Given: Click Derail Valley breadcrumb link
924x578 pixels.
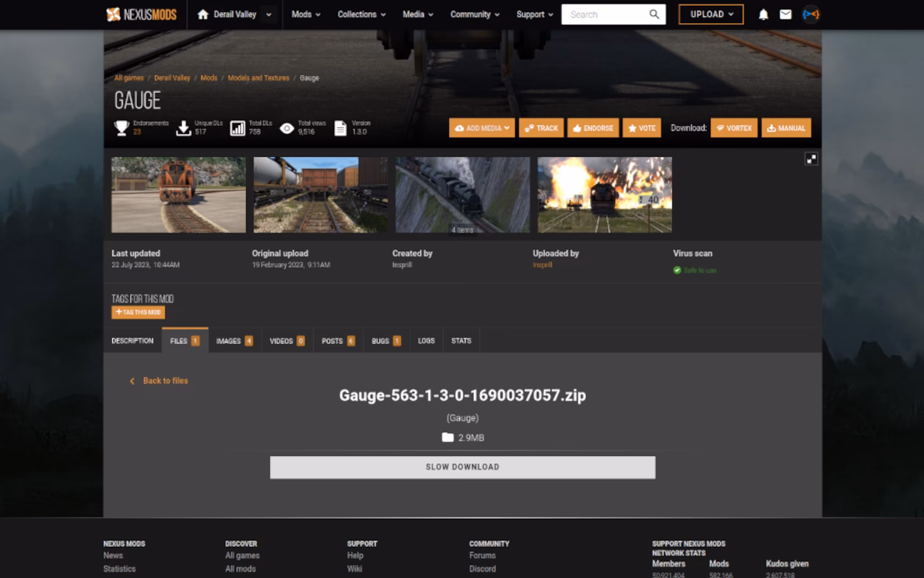Looking at the screenshot, I should pos(173,78).
